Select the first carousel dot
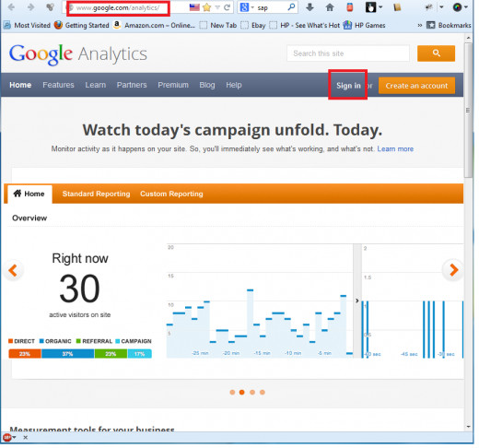Screen dimensions: 479x448 pos(232,392)
